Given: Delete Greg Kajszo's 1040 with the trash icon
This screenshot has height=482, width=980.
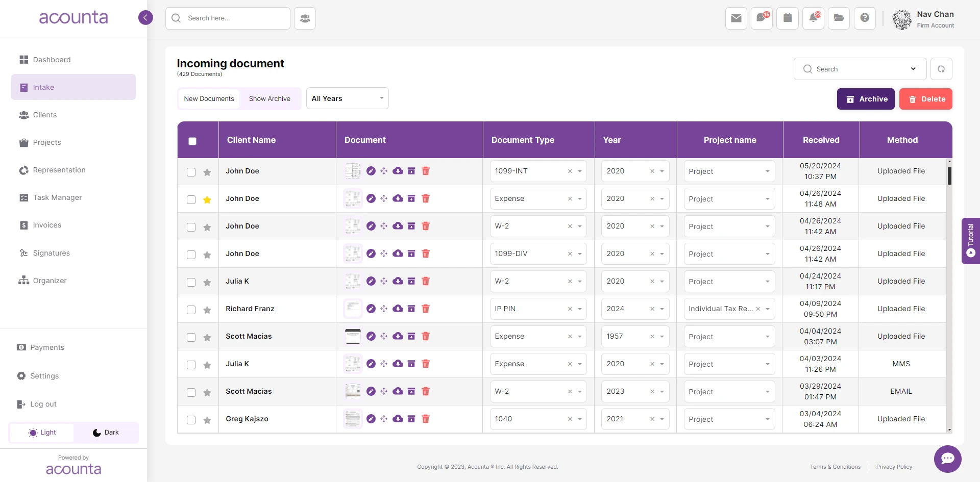Looking at the screenshot, I should (426, 419).
